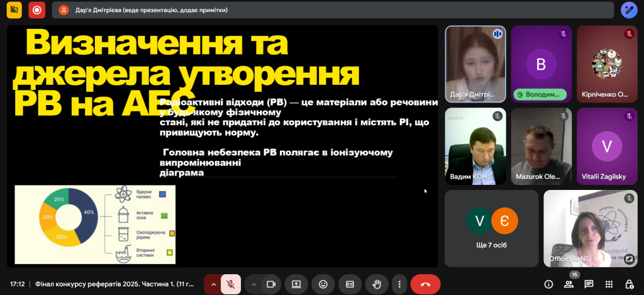Open the three-dot more options menu
This screenshot has height=295, width=644.
pyautogui.click(x=399, y=284)
